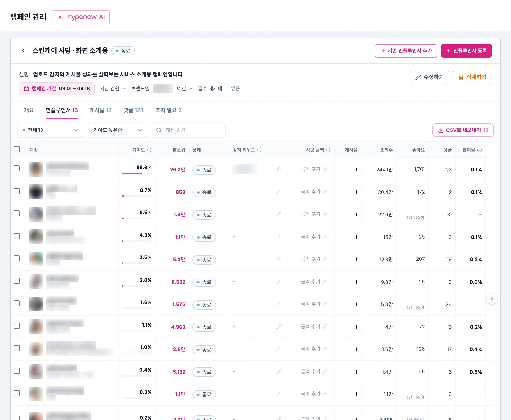Edit detection keyword in the 4,963 follower row
The image size is (511, 420).
point(279,327)
